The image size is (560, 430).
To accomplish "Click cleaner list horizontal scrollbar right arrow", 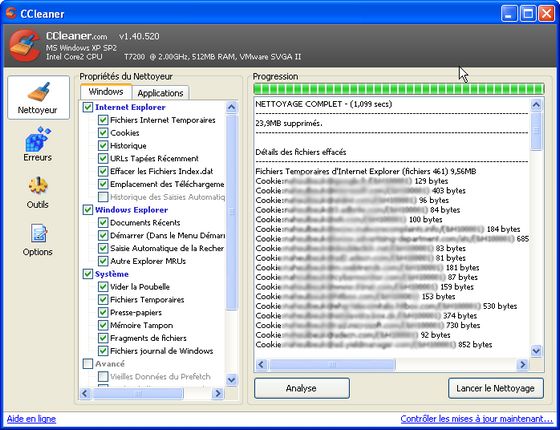I will click(x=218, y=394).
